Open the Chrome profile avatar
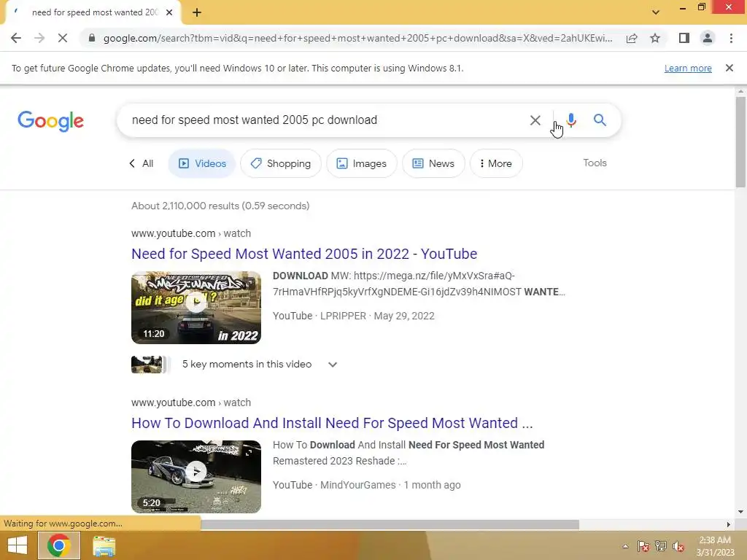This screenshot has width=747, height=560. (x=708, y=38)
